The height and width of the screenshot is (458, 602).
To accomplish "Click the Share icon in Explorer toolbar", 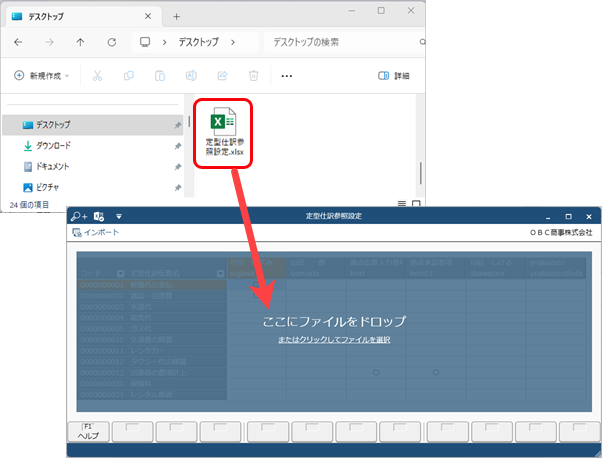I will click(x=222, y=76).
